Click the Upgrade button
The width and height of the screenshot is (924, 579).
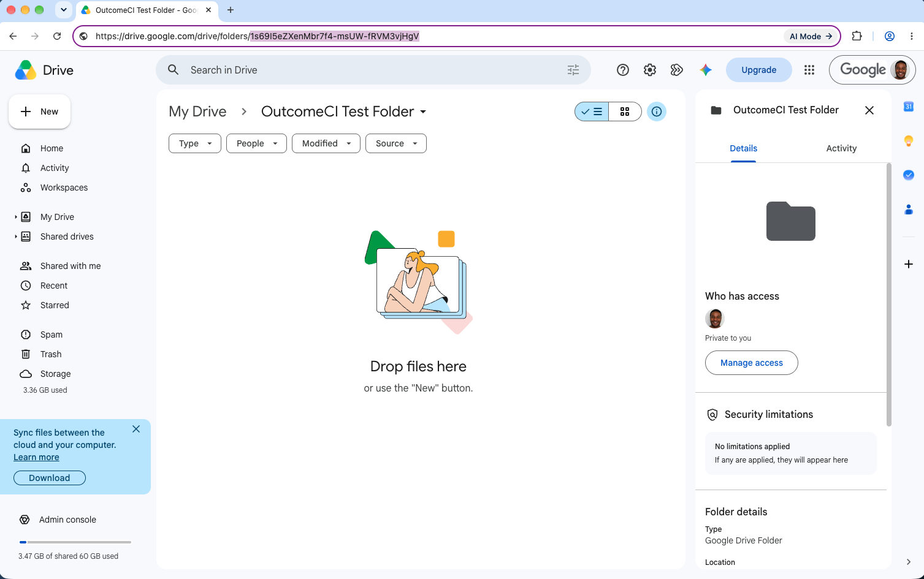click(x=758, y=70)
